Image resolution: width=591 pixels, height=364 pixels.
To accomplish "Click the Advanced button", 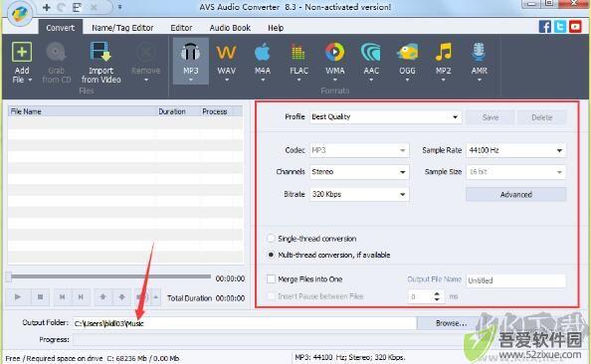I will coord(515,195).
